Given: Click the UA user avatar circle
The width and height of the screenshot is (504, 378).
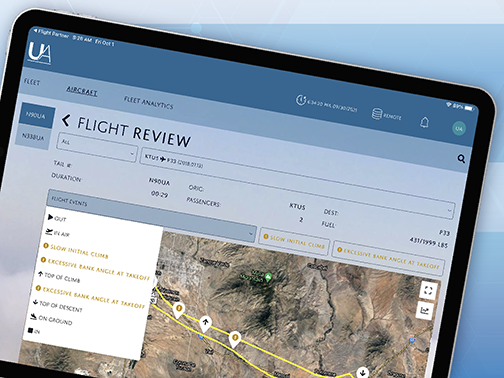Looking at the screenshot, I should (459, 129).
